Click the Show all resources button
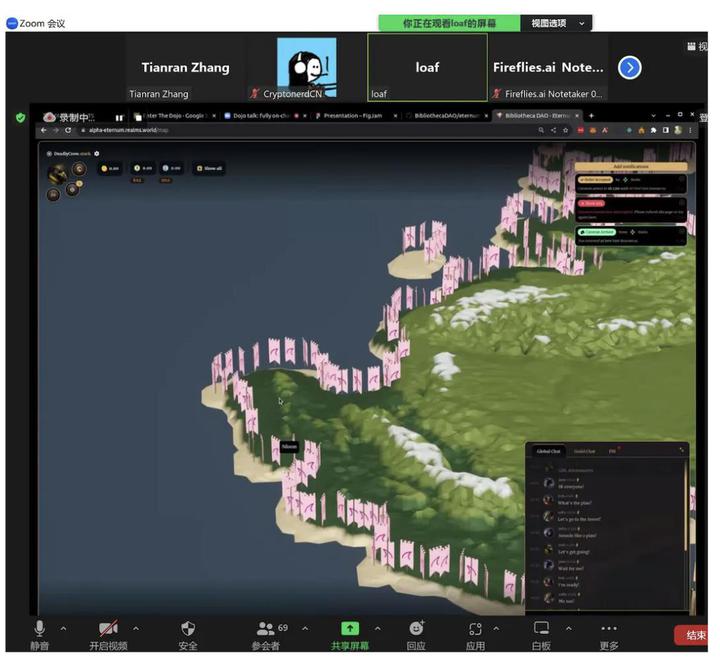 (x=209, y=168)
